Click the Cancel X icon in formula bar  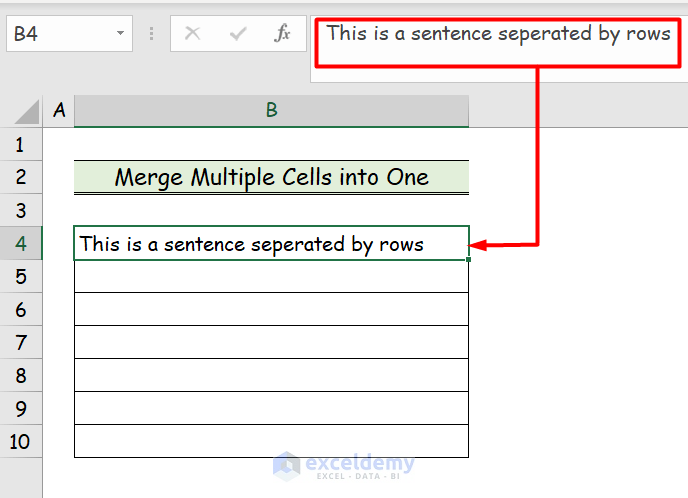click(193, 34)
